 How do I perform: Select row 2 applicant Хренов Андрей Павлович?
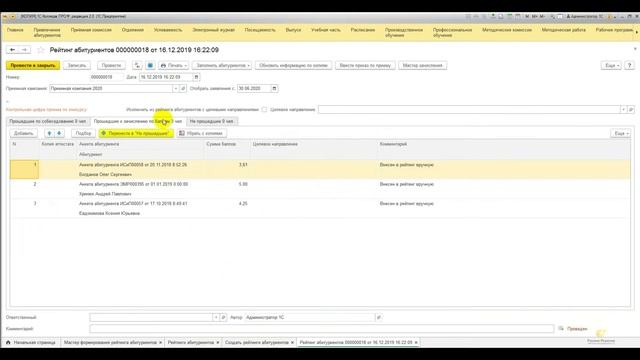(320, 189)
